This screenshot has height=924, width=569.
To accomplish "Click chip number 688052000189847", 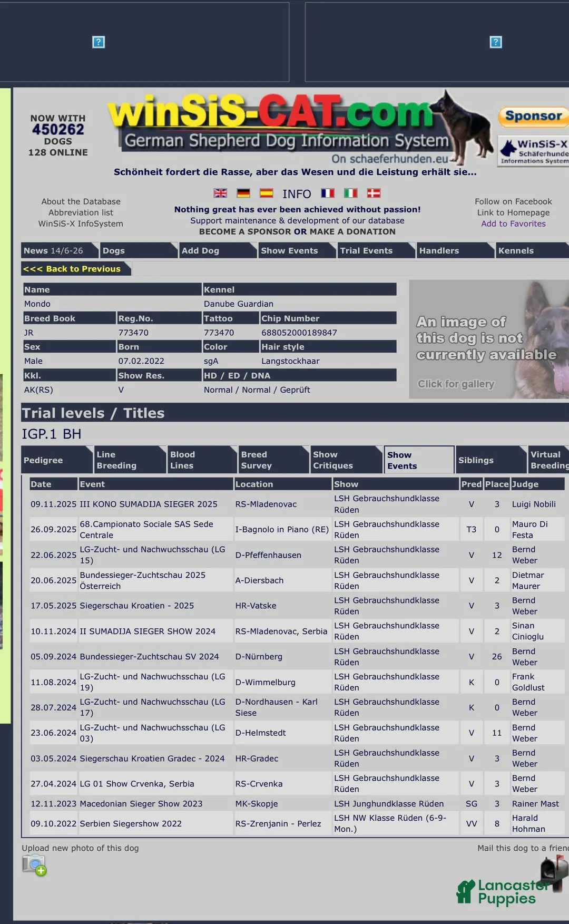I will (x=299, y=333).
